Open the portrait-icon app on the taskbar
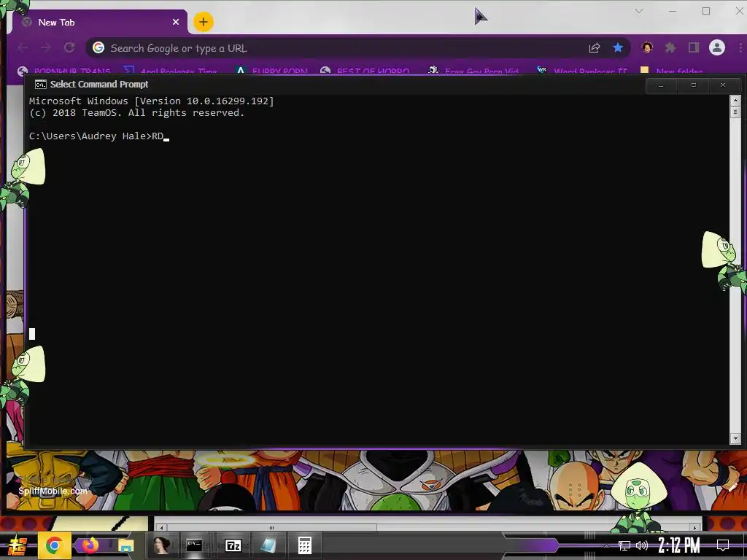This screenshot has height=560, width=747. point(161,545)
